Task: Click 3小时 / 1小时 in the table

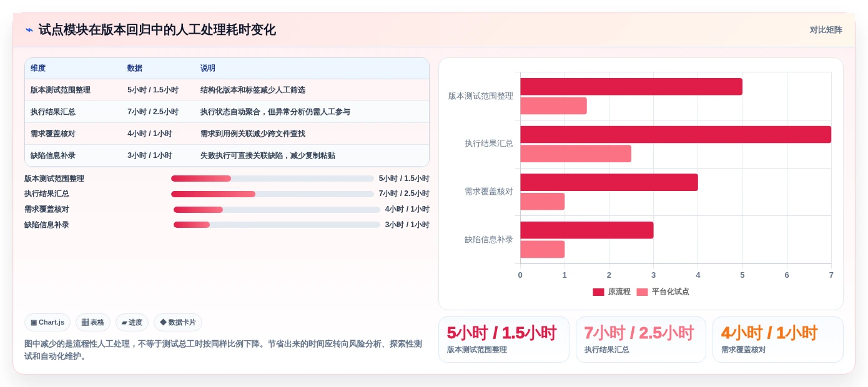Action: [150, 155]
